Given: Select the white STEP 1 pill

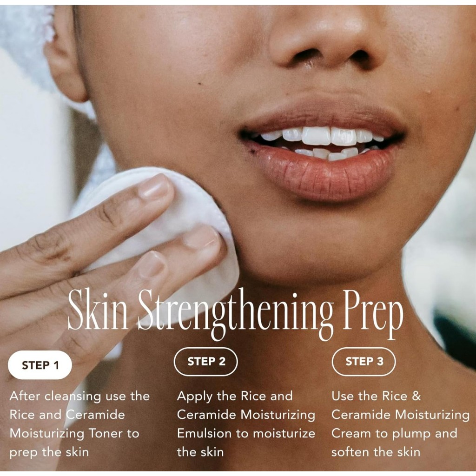Looking at the screenshot, I should (40, 365).
